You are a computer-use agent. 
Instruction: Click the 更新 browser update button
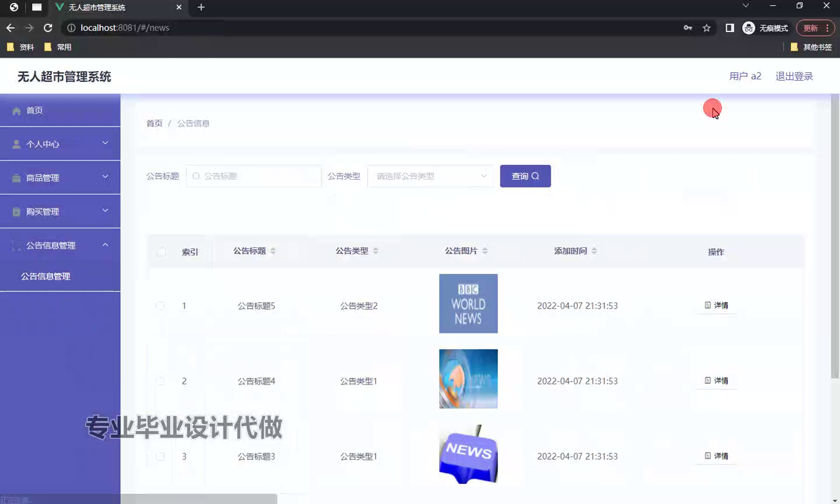point(815,28)
